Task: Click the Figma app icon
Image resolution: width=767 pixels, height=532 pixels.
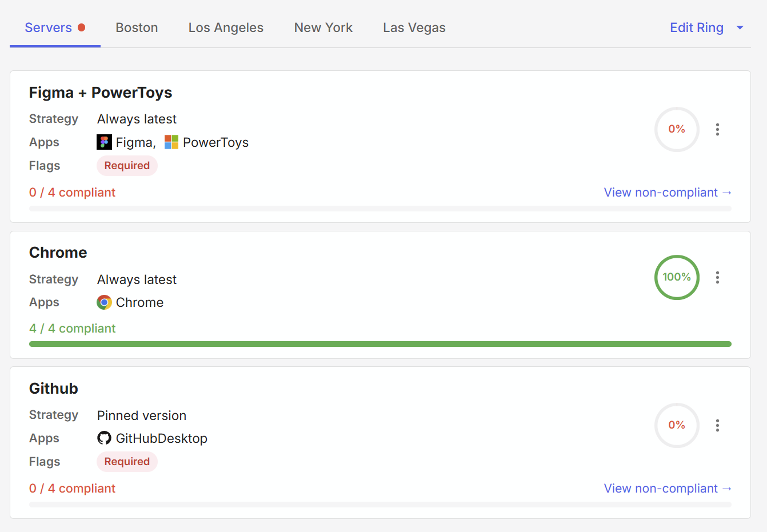Action: 104,142
